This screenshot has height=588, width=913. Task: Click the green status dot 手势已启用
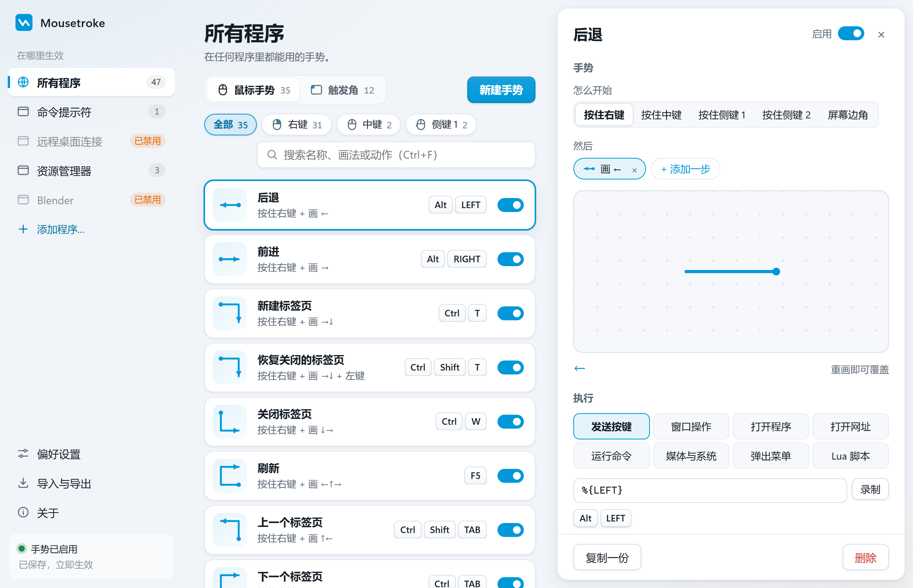[x=22, y=549]
